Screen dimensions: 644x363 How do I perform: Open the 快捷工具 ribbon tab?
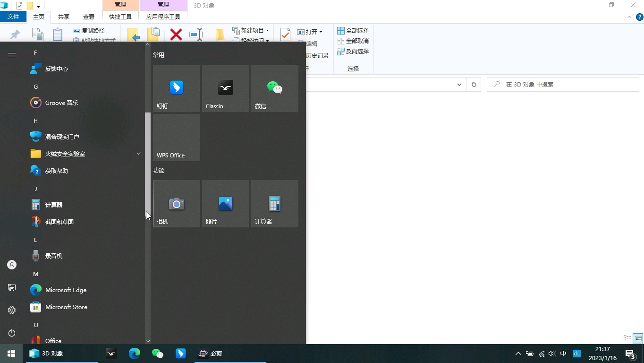pos(120,17)
